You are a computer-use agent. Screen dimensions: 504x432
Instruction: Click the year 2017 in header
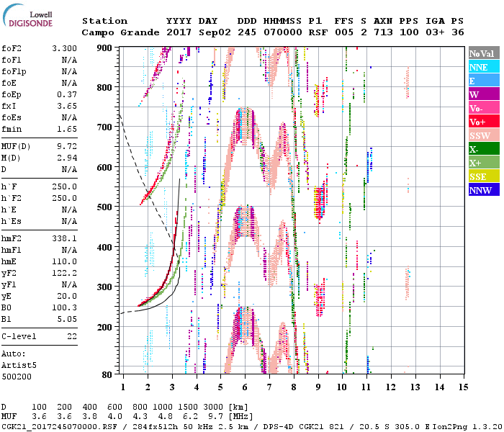tap(179, 32)
